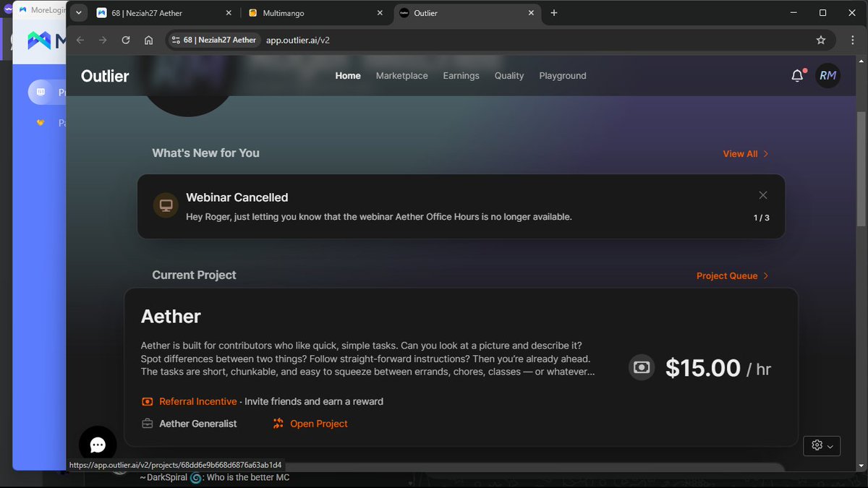This screenshot has width=868, height=488.
Task: Reload the page in Chrome
Action: (x=126, y=40)
